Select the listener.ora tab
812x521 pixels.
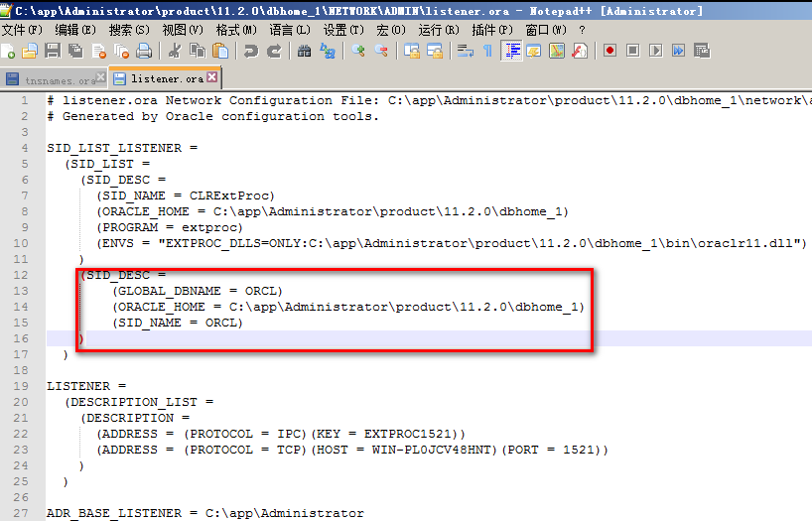click(167, 78)
